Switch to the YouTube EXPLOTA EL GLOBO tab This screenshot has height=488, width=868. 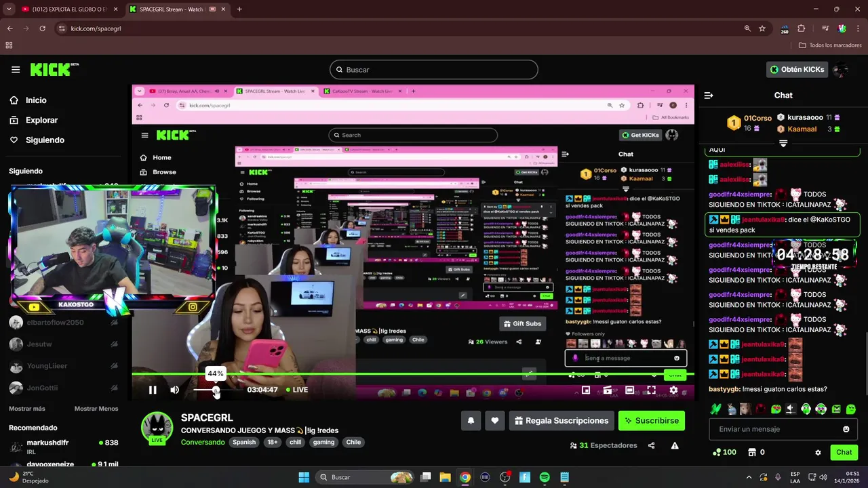[68, 9]
